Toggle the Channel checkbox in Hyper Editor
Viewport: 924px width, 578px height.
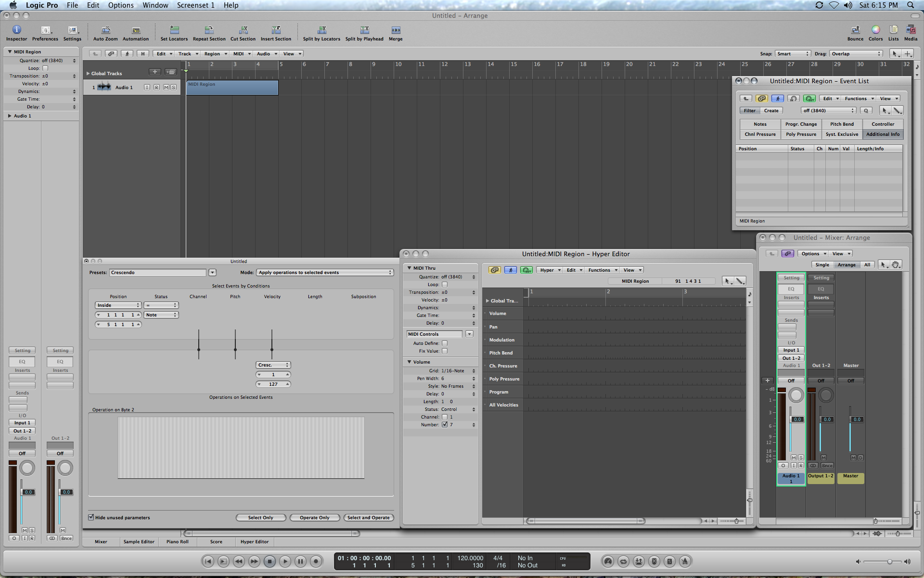[445, 417]
